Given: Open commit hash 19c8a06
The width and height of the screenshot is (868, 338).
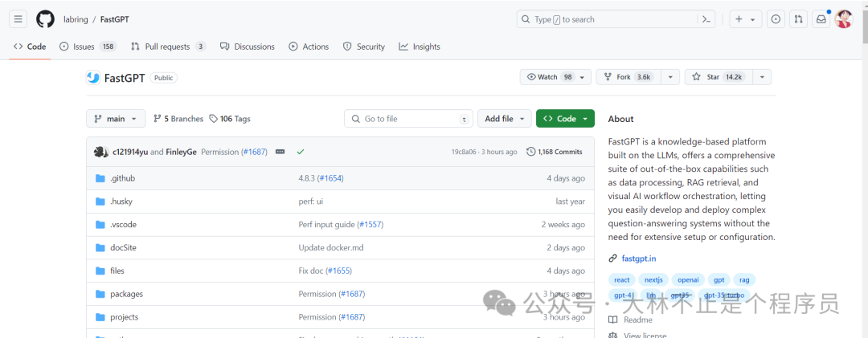Looking at the screenshot, I should pyautogui.click(x=465, y=152).
